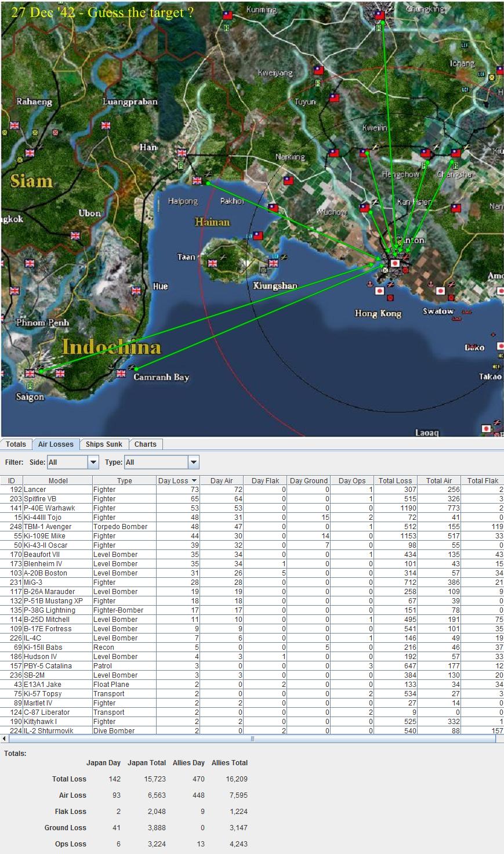
Task: Click the British flag near Haipong
Action: [x=197, y=180]
